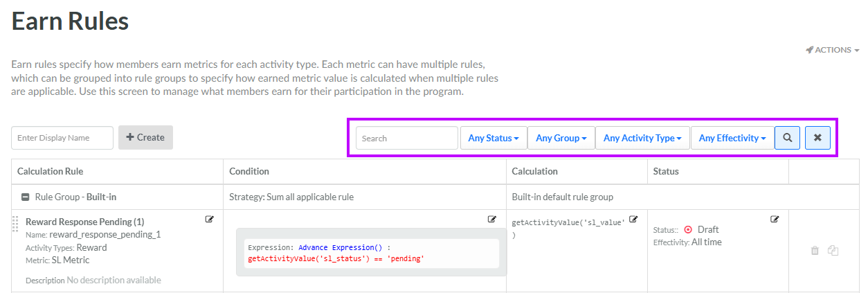
Task: Open the Any Effectivity filter dropdown
Action: point(732,138)
